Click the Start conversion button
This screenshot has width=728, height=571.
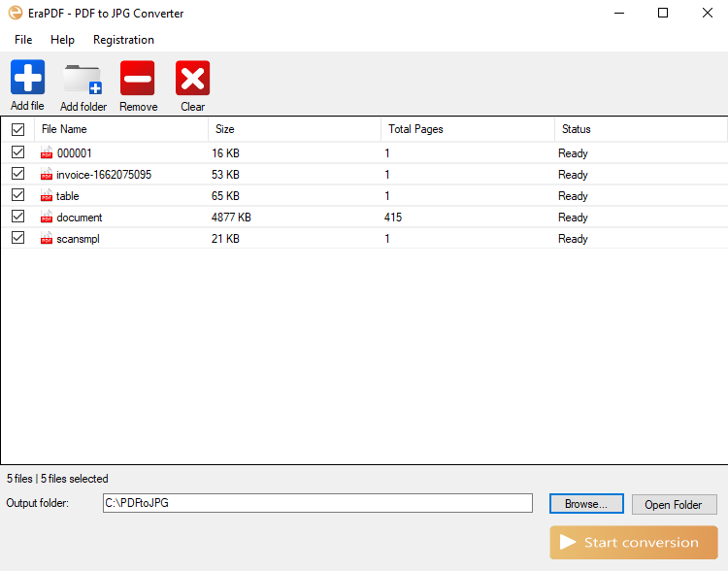tap(634, 542)
